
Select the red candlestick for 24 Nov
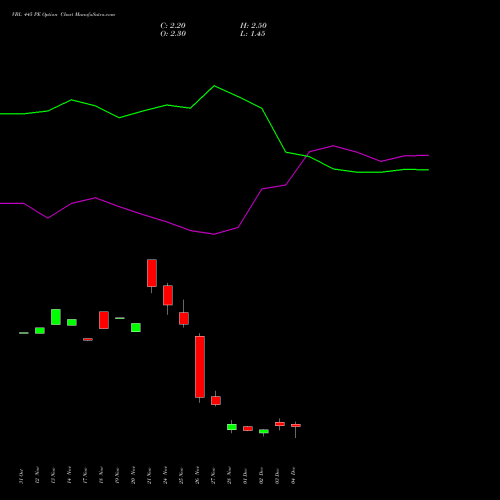(x=168, y=295)
